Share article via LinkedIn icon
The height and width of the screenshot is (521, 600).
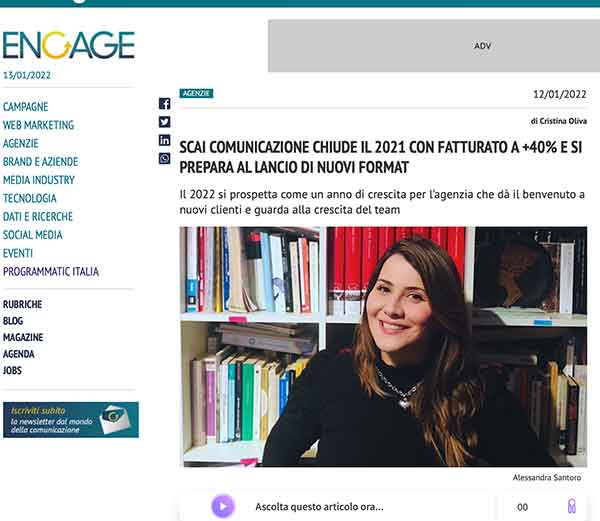coord(165,139)
